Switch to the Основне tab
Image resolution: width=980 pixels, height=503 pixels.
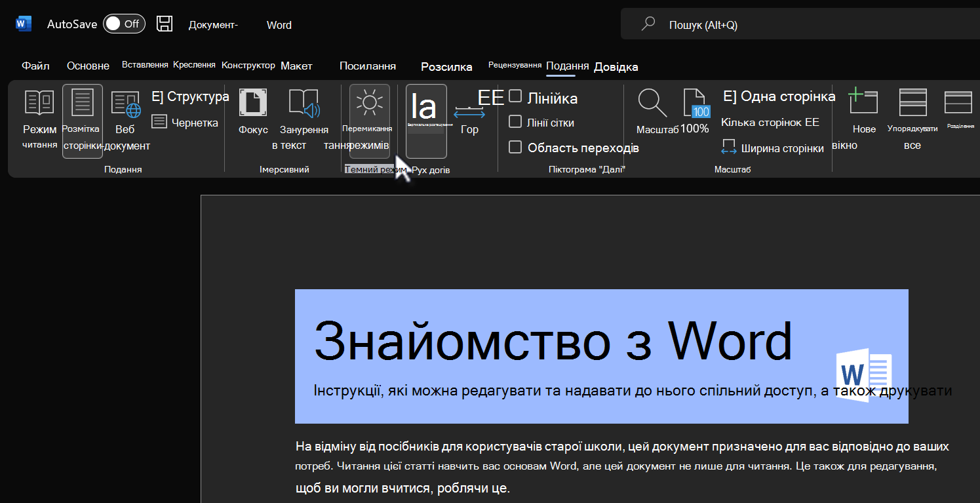tap(88, 66)
